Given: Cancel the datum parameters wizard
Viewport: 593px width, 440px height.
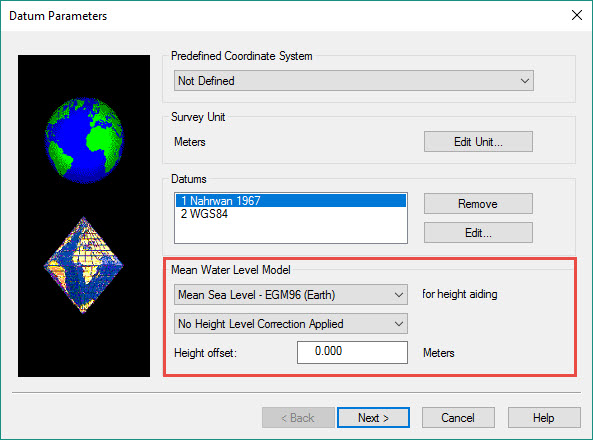Looking at the screenshot, I should pyautogui.click(x=458, y=418).
